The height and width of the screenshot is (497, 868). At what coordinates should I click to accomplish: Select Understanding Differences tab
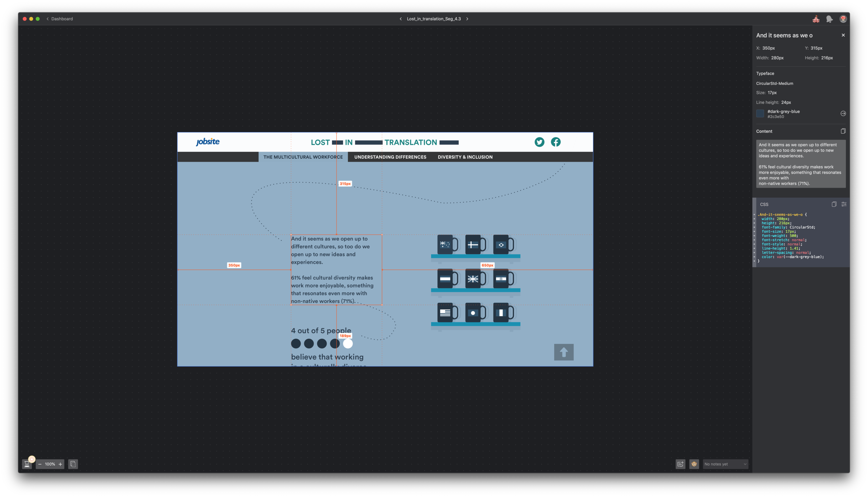[x=390, y=157]
